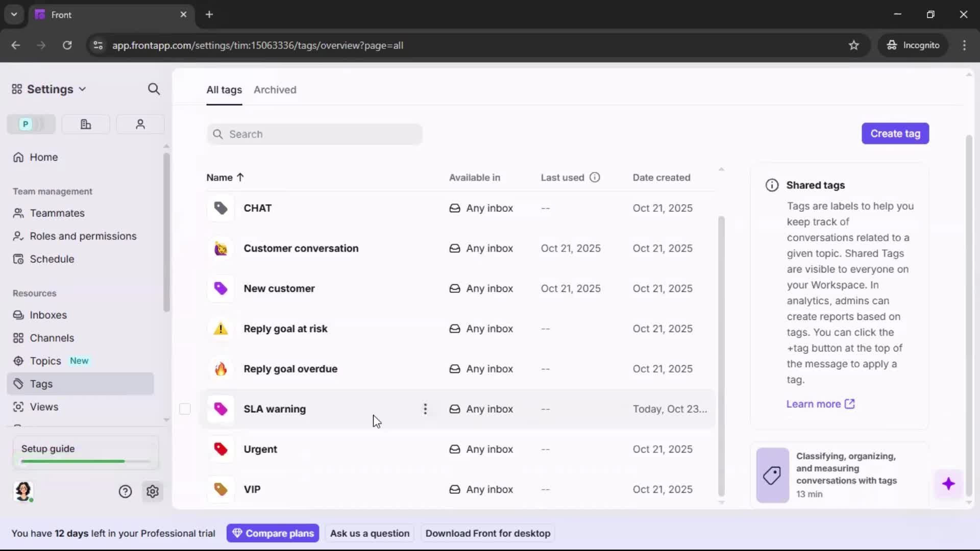
Task: Open the browser tab search chevron
Action: (14, 14)
